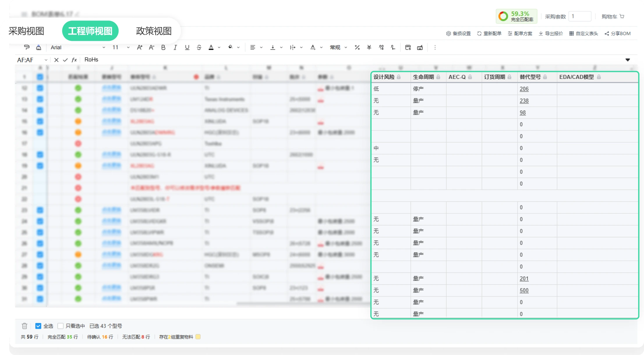Cancel formula edit with X icon

click(56, 60)
